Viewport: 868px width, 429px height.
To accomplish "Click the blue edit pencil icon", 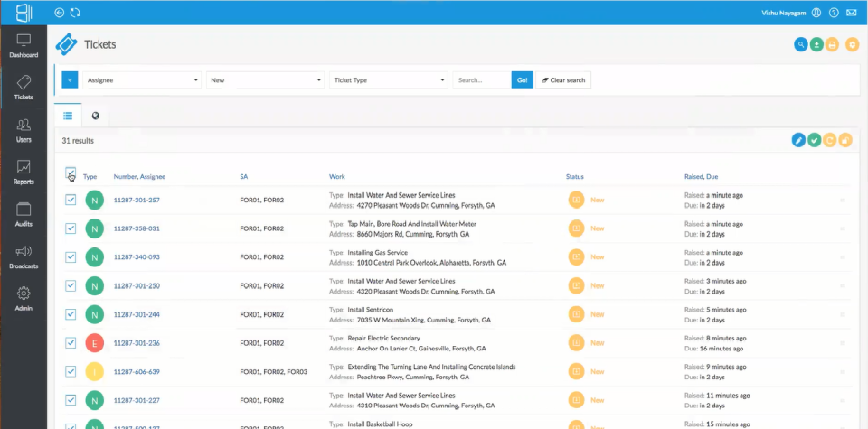I will coord(798,140).
